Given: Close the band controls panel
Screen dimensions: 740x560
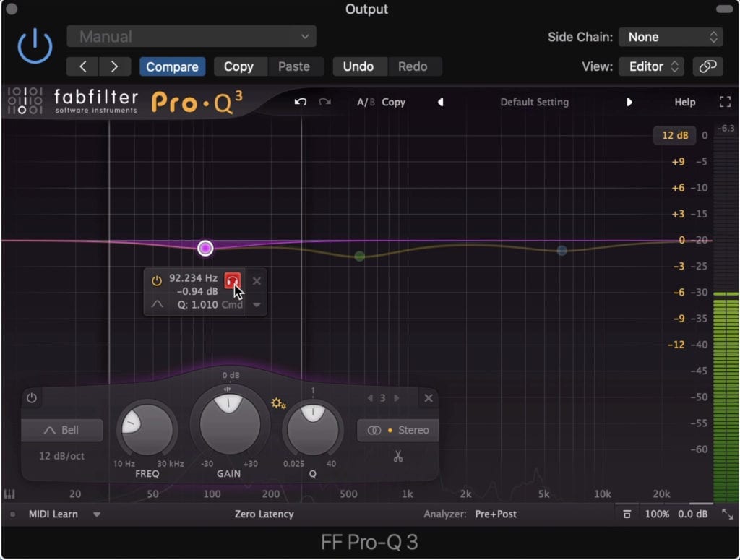Looking at the screenshot, I should [x=429, y=398].
